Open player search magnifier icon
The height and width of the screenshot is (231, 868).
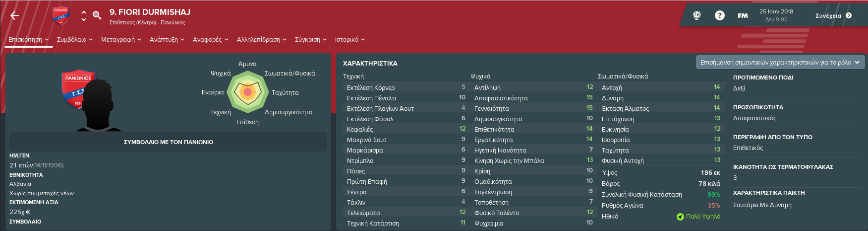coord(97,15)
